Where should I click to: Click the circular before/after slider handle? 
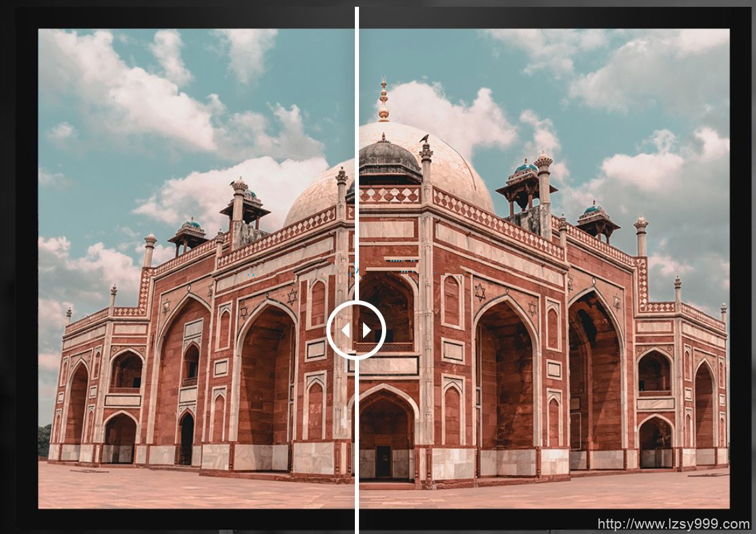point(356,331)
